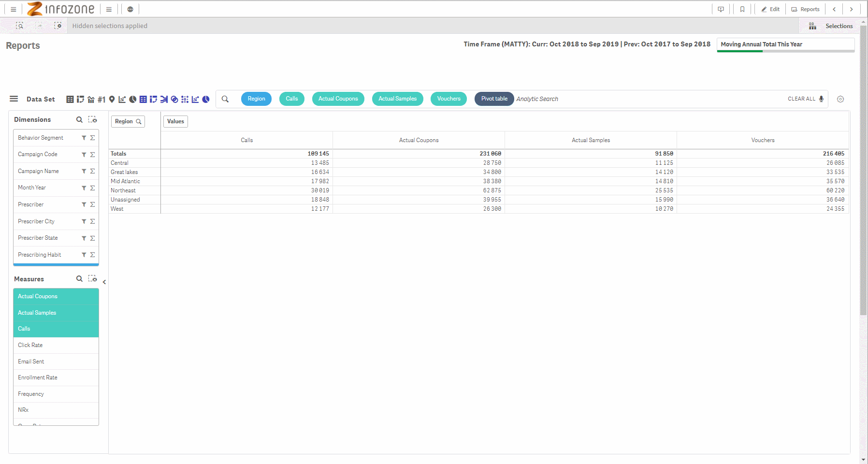Toggle filter on Campaign Name dimension

point(84,171)
